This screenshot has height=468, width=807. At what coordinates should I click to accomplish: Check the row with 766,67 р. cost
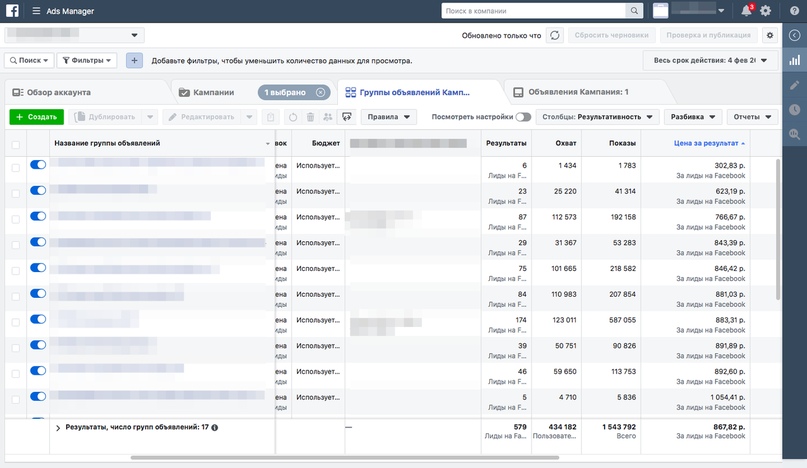[15, 219]
